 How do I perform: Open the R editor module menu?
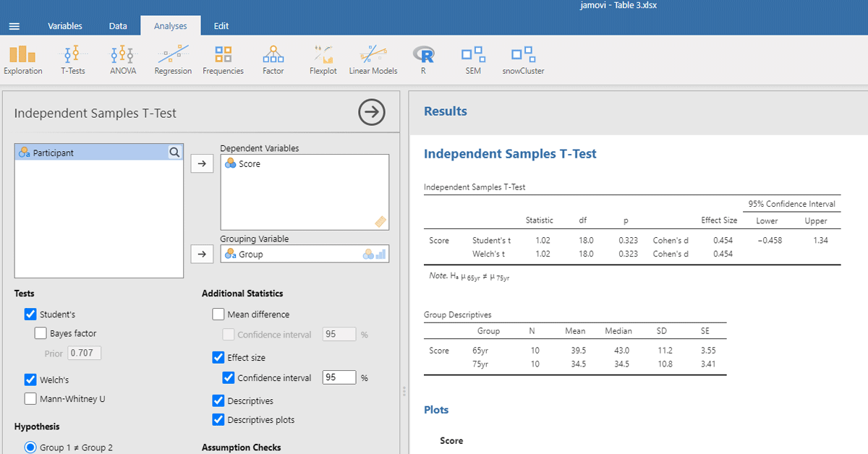pyautogui.click(x=423, y=59)
